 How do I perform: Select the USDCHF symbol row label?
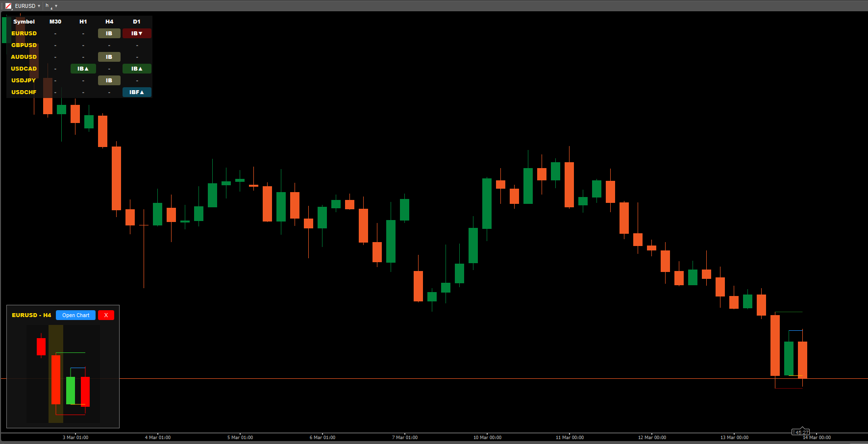24,92
